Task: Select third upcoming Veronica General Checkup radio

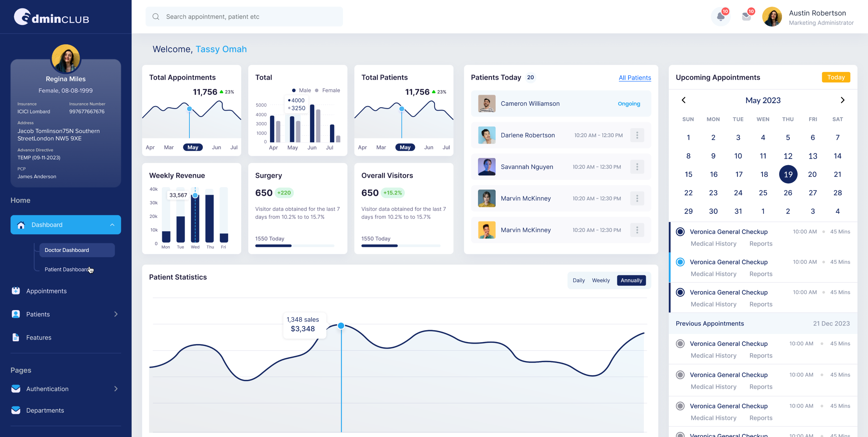Action: click(680, 292)
